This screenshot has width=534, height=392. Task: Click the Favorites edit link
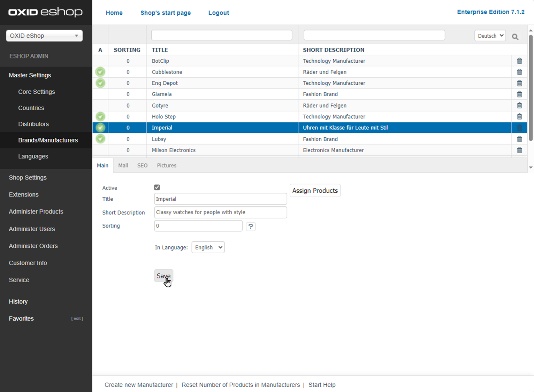pos(77,318)
